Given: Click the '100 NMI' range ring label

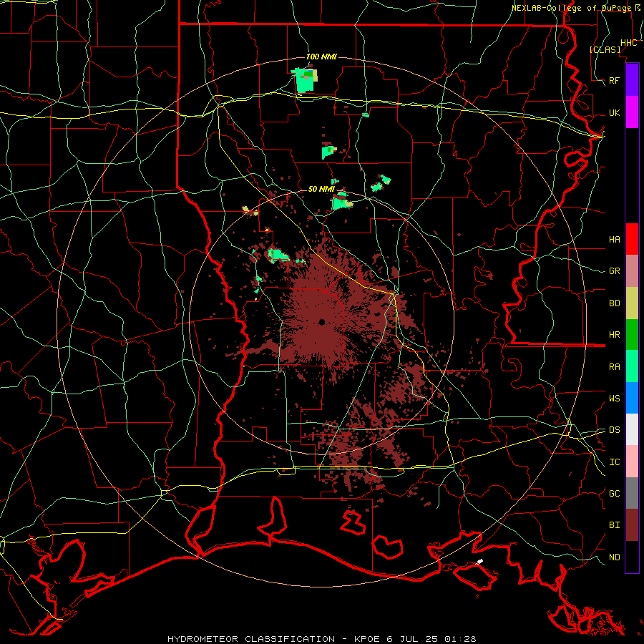Looking at the screenshot, I should coord(321,57).
